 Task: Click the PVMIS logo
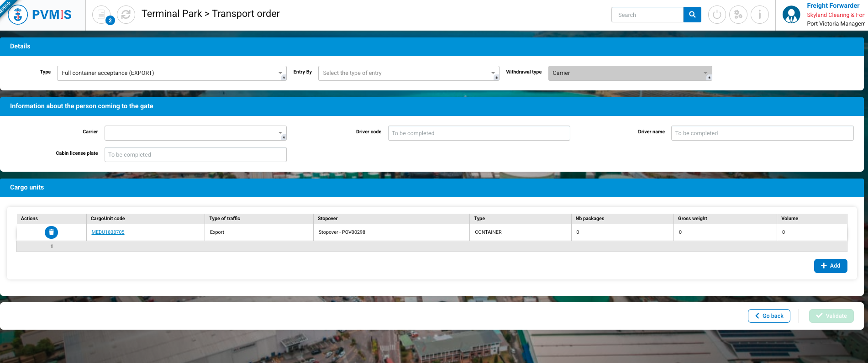click(40, 15)
